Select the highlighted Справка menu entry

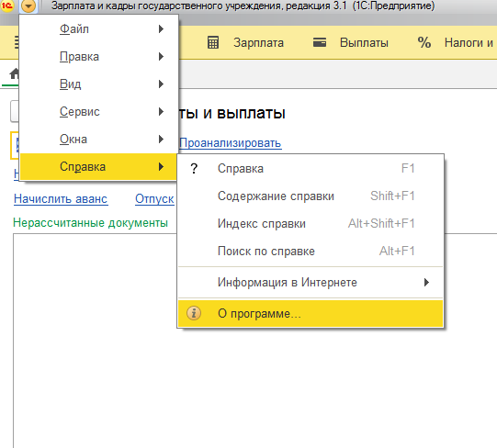[x=98, y=167]
